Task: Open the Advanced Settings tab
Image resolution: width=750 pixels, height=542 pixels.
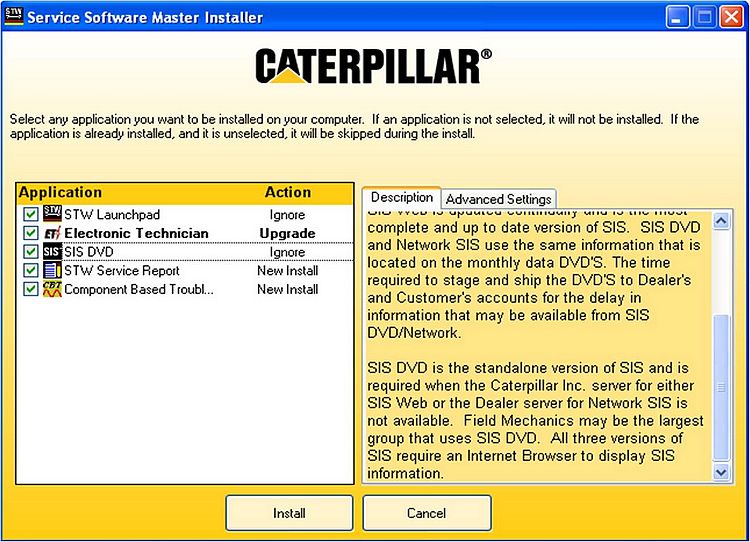Action: tap(498, 199)
